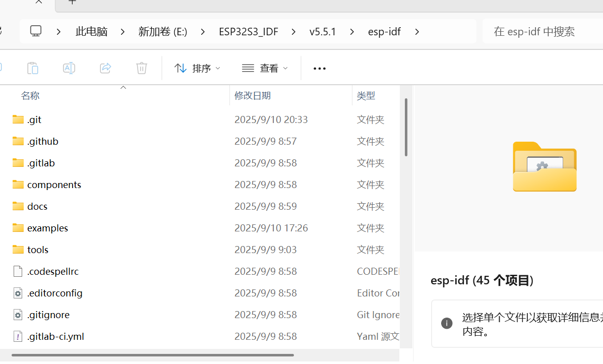The width and height of the screenshot is (603, 364).
Task: Click the esp-idf breadcrumb segment
Action: [x=384, y=32]
